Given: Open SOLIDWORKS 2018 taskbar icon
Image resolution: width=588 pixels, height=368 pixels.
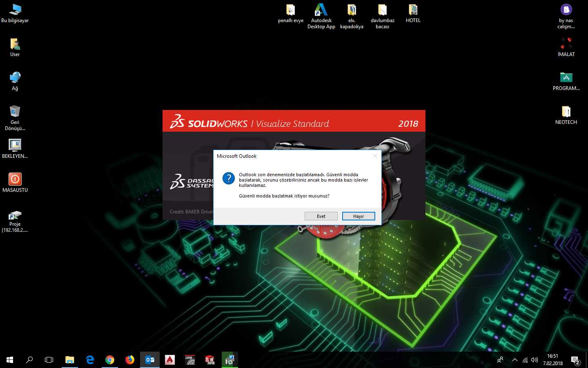Looking at the screenshot, I should tap(210, 360).
